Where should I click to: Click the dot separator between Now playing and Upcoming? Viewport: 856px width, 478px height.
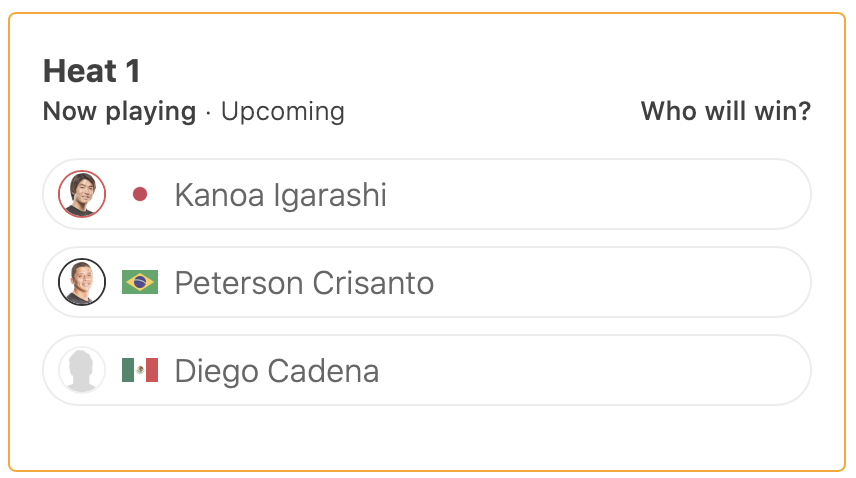208,112
